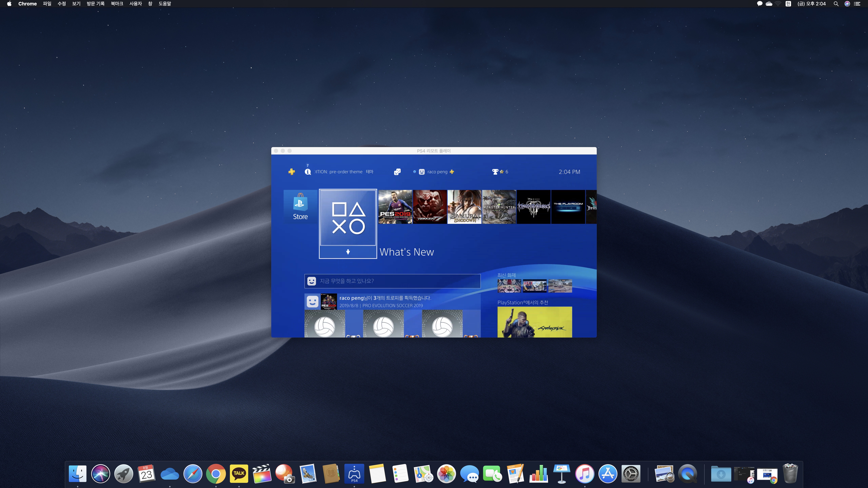Open the 북마크 menu in the menu bar

[117, 4]
